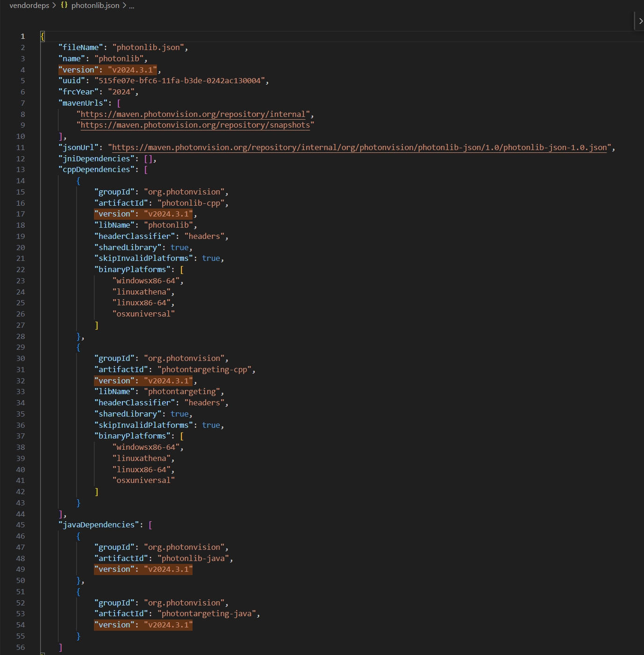Viewport: 644px width, 655px height.
Task: Click "linuxathena" on line 24
Action: [142, 292]
